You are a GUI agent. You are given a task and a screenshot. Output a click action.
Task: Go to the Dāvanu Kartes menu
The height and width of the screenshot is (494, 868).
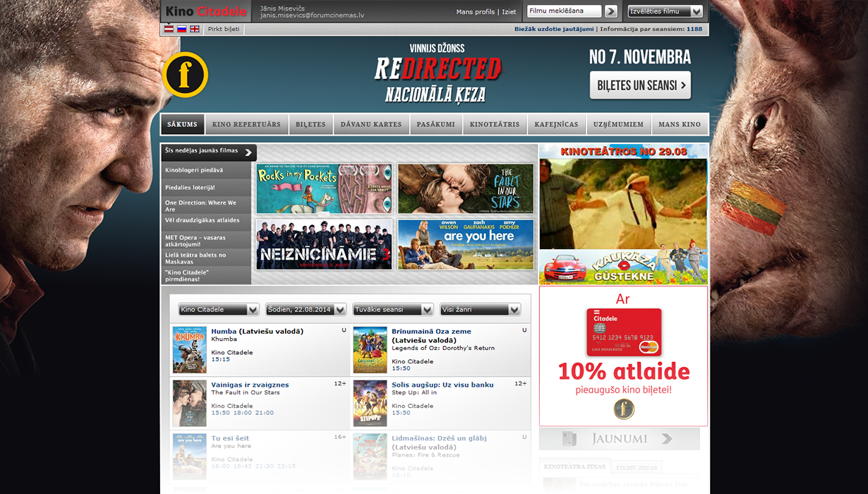click(371, 124)
